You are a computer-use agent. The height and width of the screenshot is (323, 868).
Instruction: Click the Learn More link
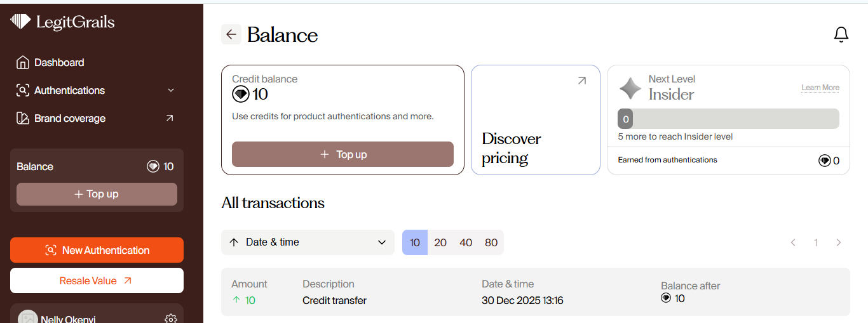(x=820, y=88)
